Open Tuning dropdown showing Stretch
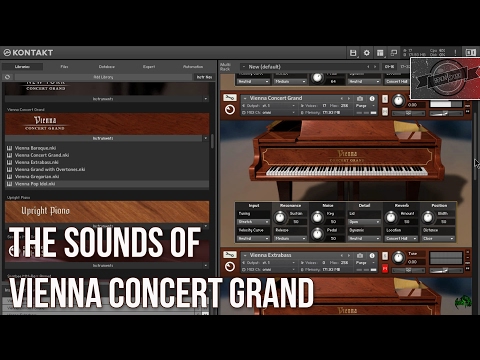Screen dimensions: 480x360 click(x=254, y=222)
